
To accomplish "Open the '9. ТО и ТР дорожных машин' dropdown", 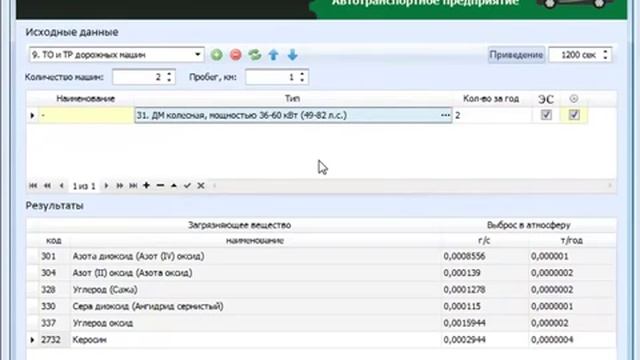I will pyautogui.click(x=198, y=55).
